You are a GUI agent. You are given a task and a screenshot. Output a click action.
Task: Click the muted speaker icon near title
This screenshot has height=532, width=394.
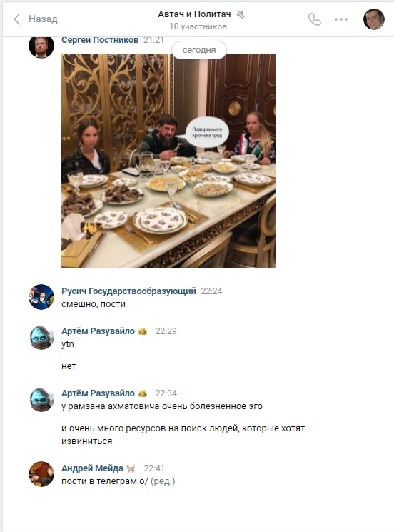241,14
